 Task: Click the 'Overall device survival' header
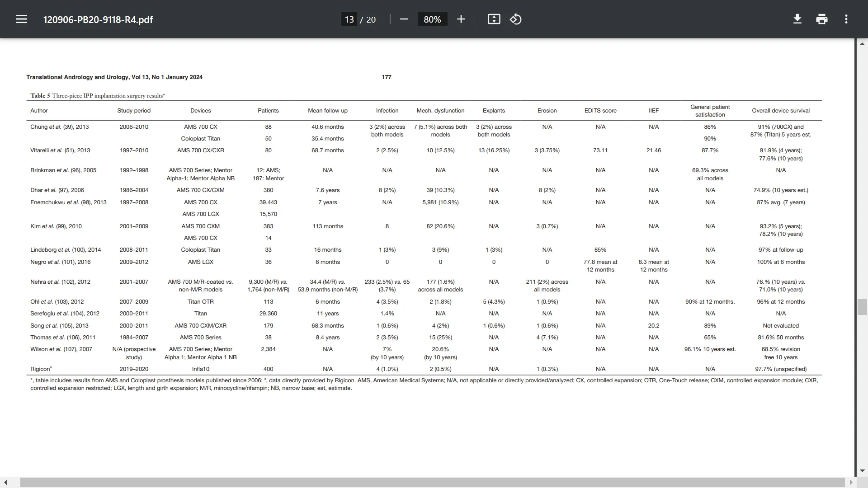coord(781,111)
